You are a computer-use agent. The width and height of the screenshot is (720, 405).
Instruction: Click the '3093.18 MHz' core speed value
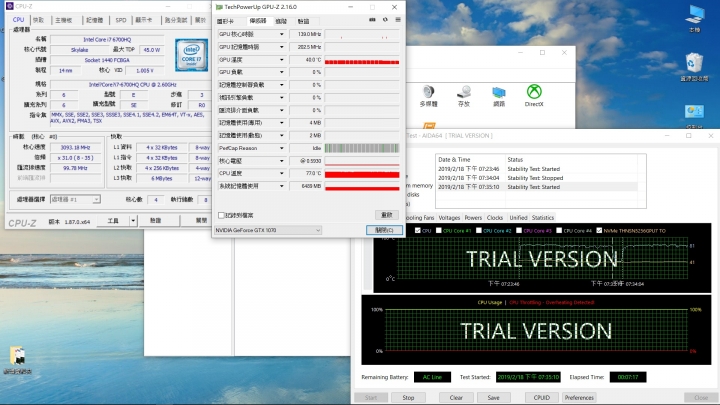[75, 147]
